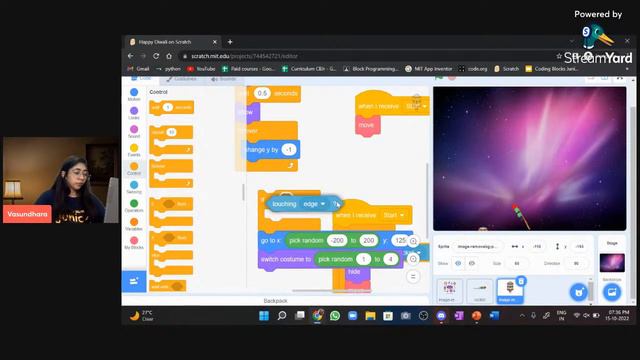This screenshot has width=640, height=360.
Task: Select the Operators blocks category
Action: pyautogui.click(x=134, y=206)
